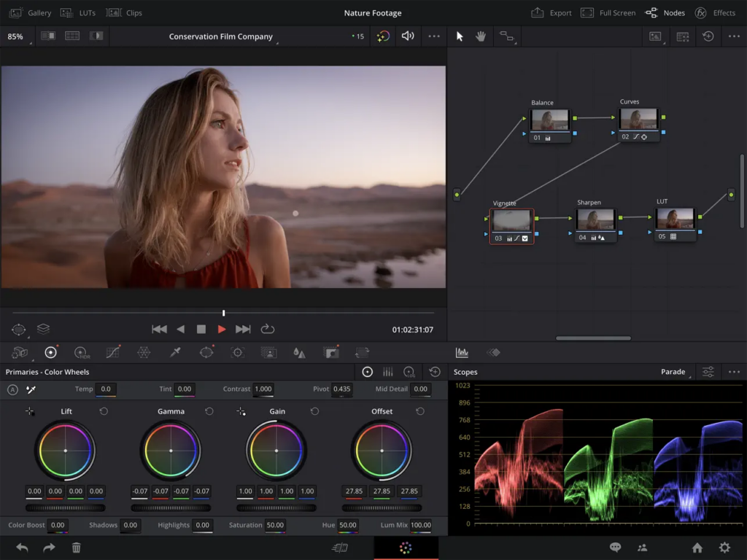Open the Power Window palette
The image size is (747, 560).
coord(206,352)
